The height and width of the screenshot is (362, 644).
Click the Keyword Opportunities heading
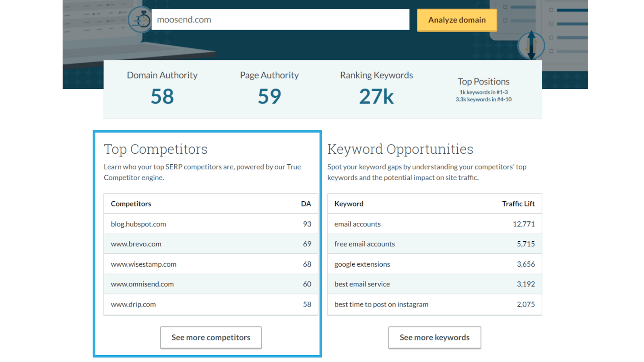click(x=400, y=149)
